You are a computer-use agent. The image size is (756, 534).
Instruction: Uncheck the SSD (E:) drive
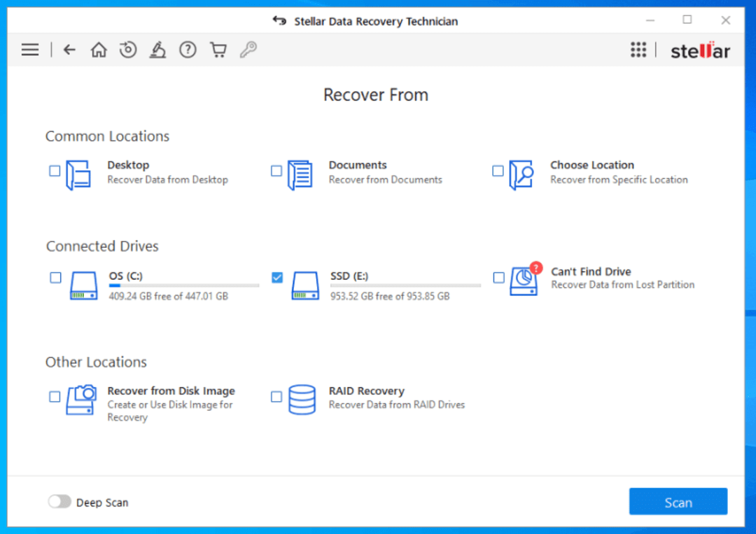click(x=276, y=278)
